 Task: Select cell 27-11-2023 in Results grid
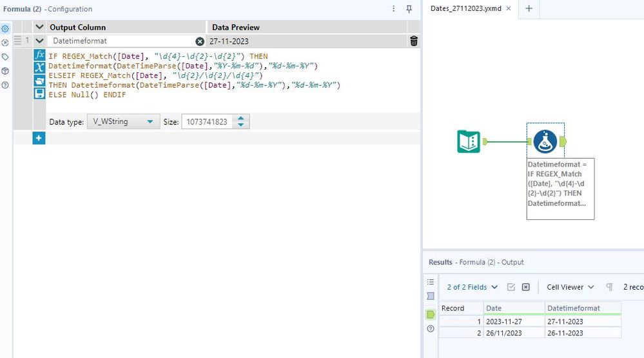(x=583, y=321)
